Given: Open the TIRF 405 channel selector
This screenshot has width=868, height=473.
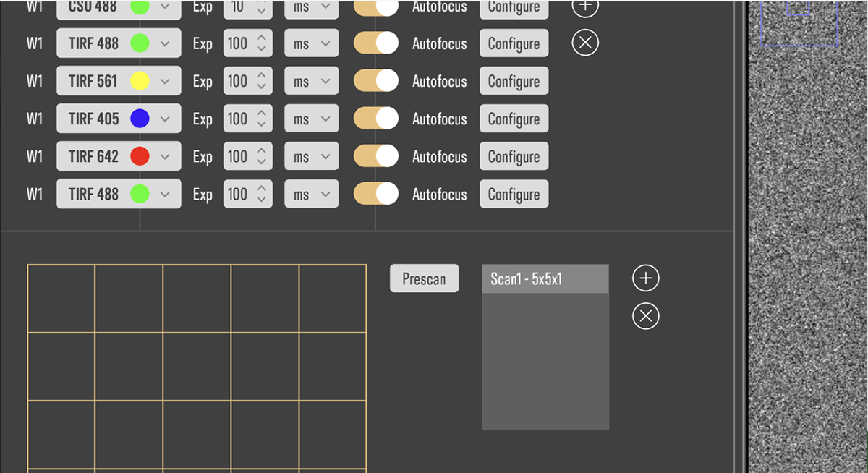Looking at the screenshot, I should (x=165, y=119).
